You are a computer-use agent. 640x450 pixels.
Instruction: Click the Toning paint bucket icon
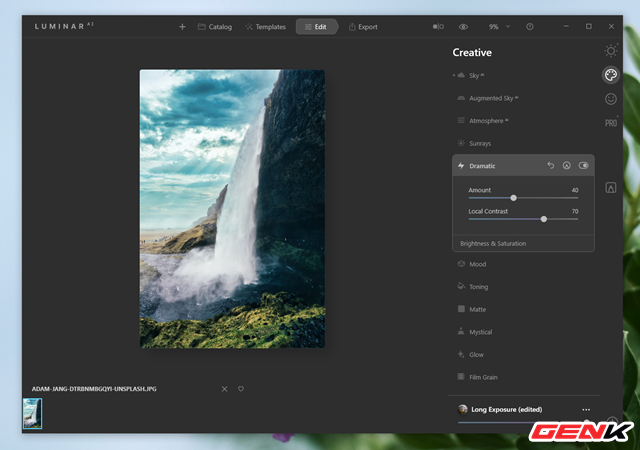pyautogui.click(x=461, y=286)
